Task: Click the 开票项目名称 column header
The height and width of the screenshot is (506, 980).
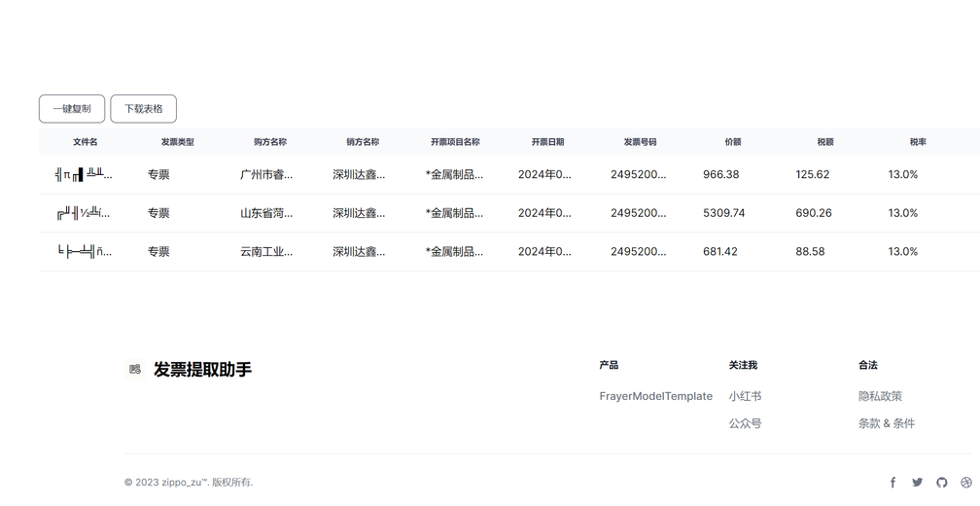Action: (x=455, y=142)
